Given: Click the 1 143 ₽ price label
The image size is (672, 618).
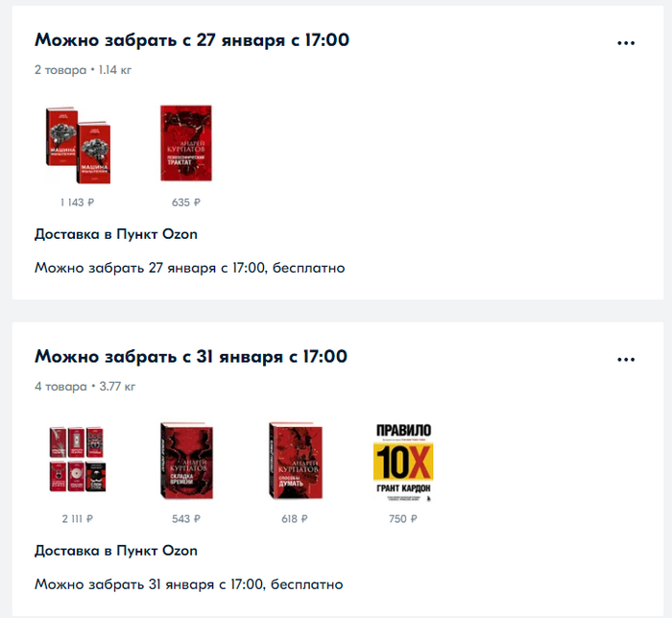Looking at the screenshot, I should pyautogui.click(x=77, y=202).
